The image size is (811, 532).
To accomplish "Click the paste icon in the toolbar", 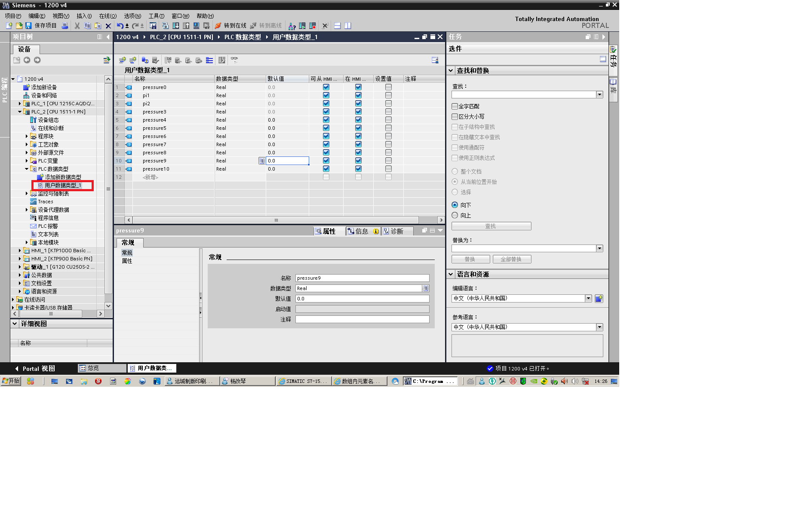I will (98, 26).
